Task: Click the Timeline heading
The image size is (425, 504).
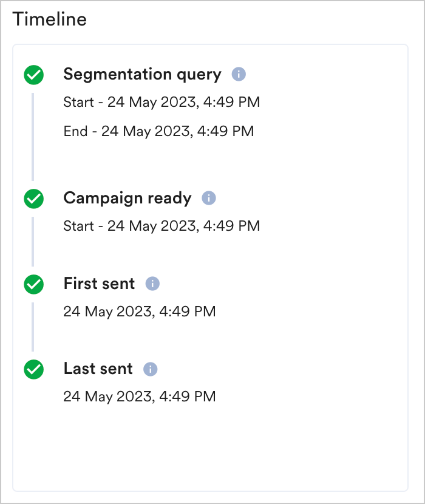Action: [50, 19]
